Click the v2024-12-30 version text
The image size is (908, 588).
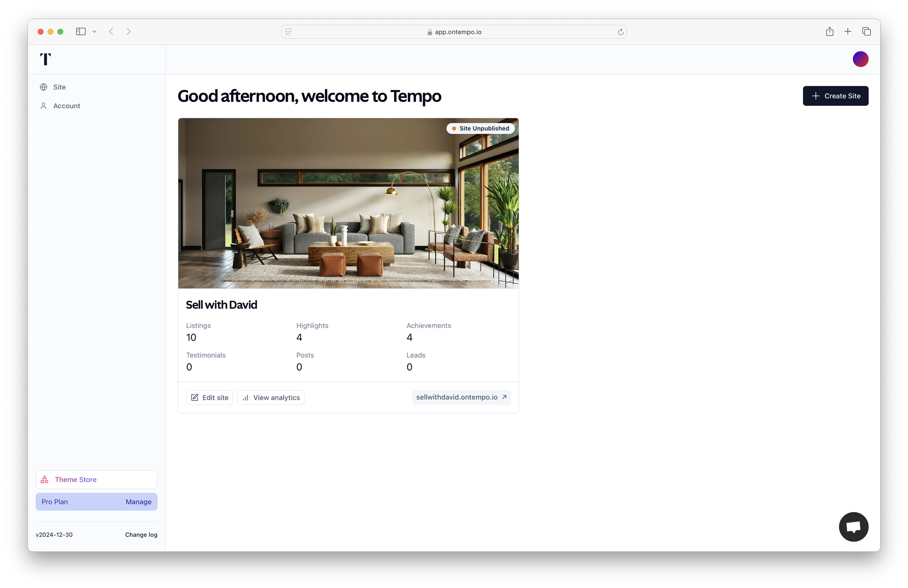(54, 534)
